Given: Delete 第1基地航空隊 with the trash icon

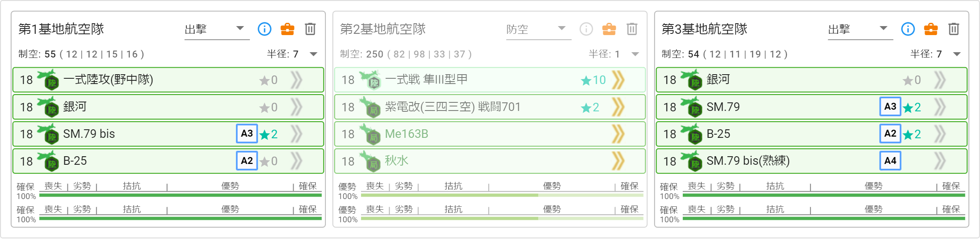Looking at the screenshot, I should click(x=310, y=29).
